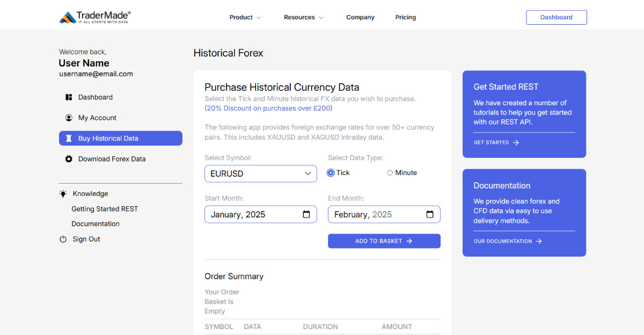Open the Select Symbol EURUSD dropdown

tap(261, 174)
